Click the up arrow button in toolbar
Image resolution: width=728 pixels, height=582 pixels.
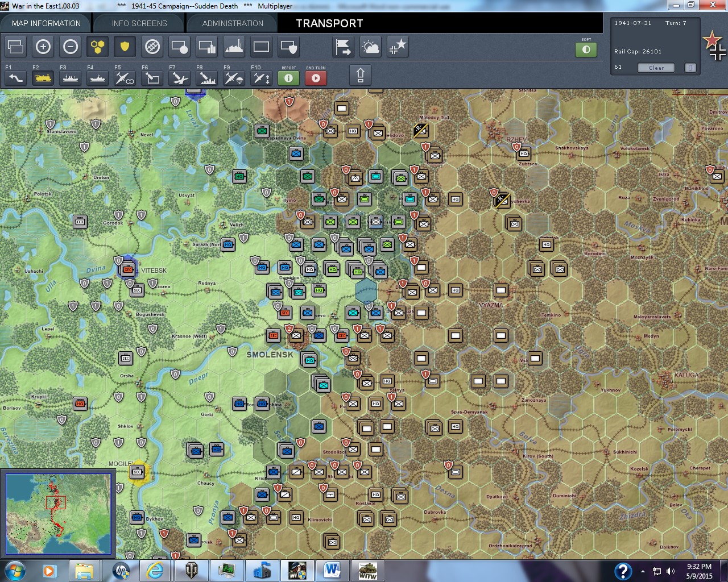click(x=360, y=75)
